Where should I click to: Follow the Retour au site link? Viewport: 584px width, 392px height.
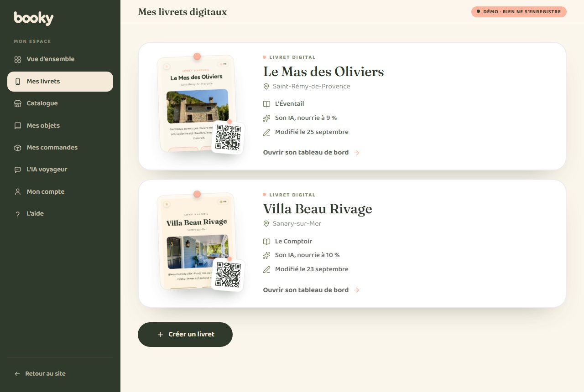click(40, 374)
